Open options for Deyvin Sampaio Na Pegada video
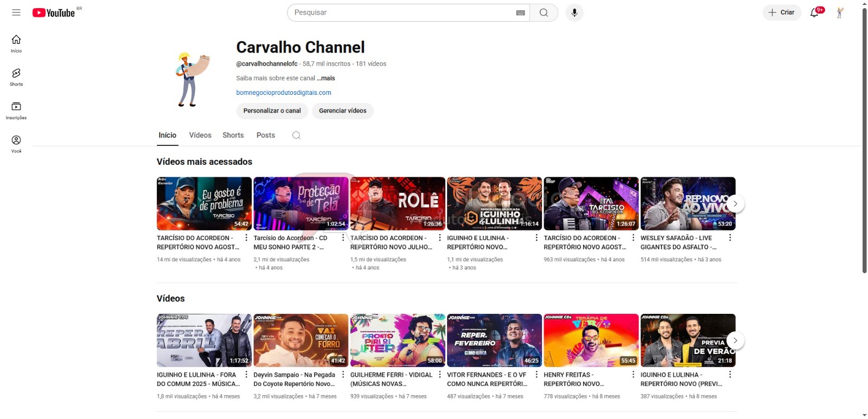The image size is (868, 419). click(x=343, y=375)
